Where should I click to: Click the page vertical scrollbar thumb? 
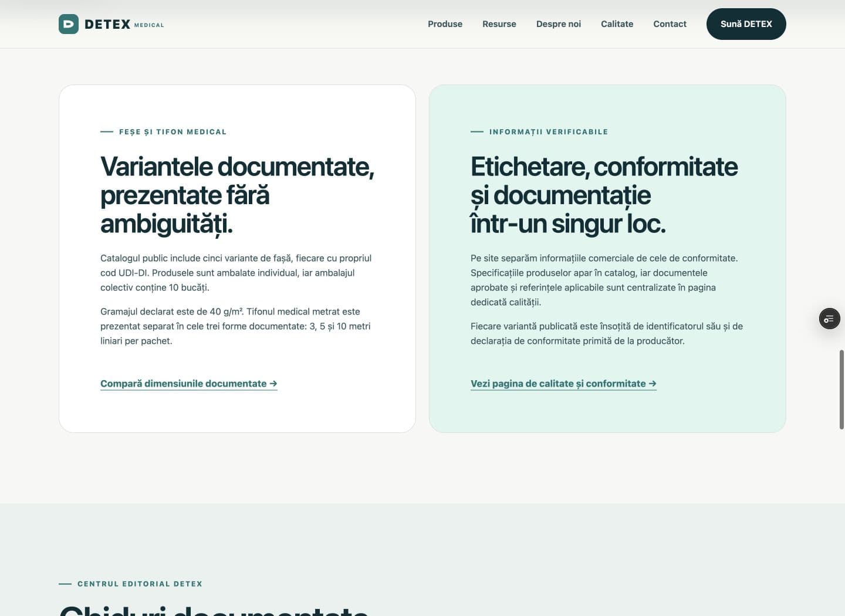tap(841, 390)
